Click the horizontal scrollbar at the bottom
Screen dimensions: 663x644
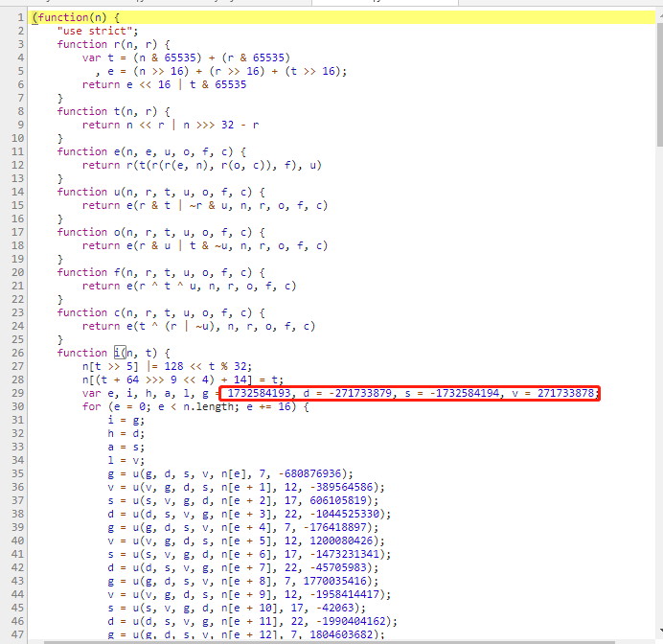[x=330, y=642]
